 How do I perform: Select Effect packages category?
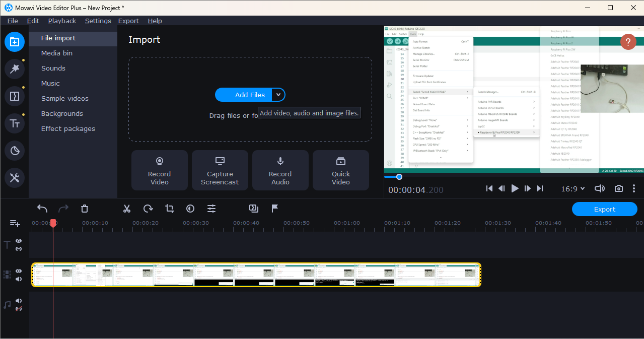click(73, 129)
